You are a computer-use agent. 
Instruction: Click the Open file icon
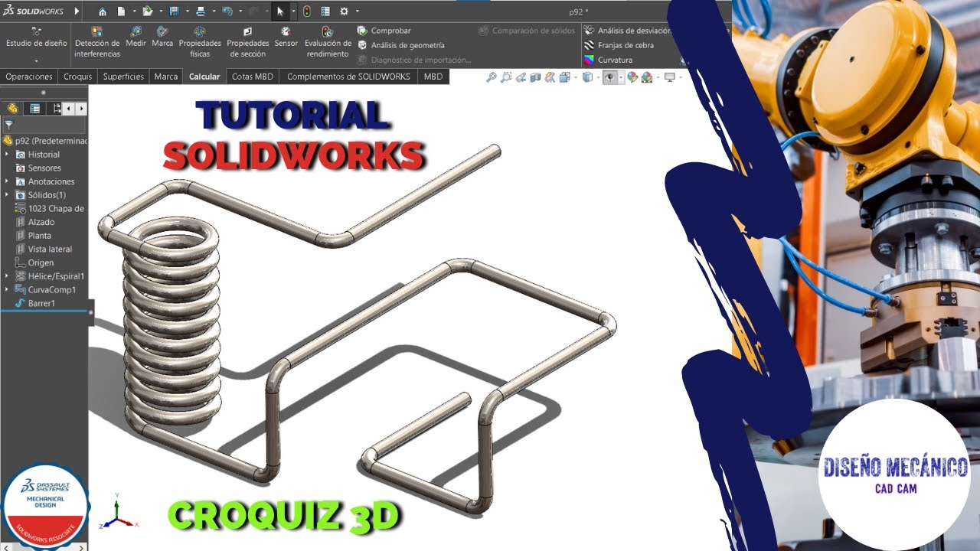[147, 11]
